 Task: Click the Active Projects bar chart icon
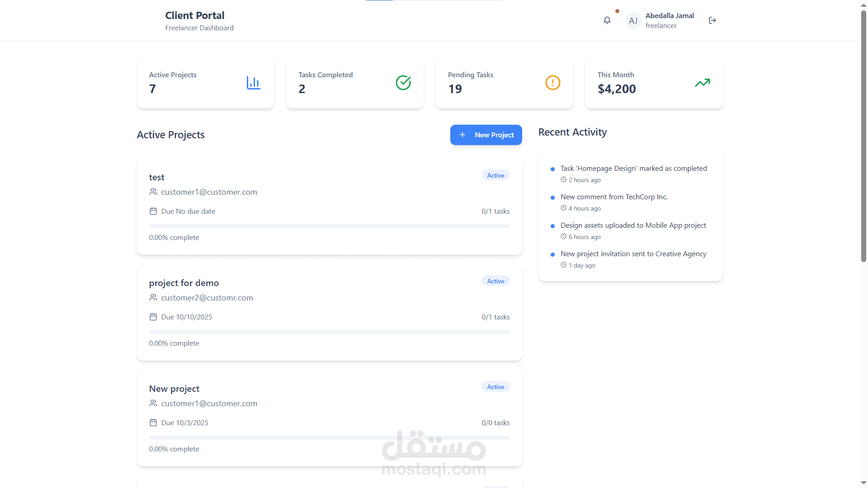253,83
